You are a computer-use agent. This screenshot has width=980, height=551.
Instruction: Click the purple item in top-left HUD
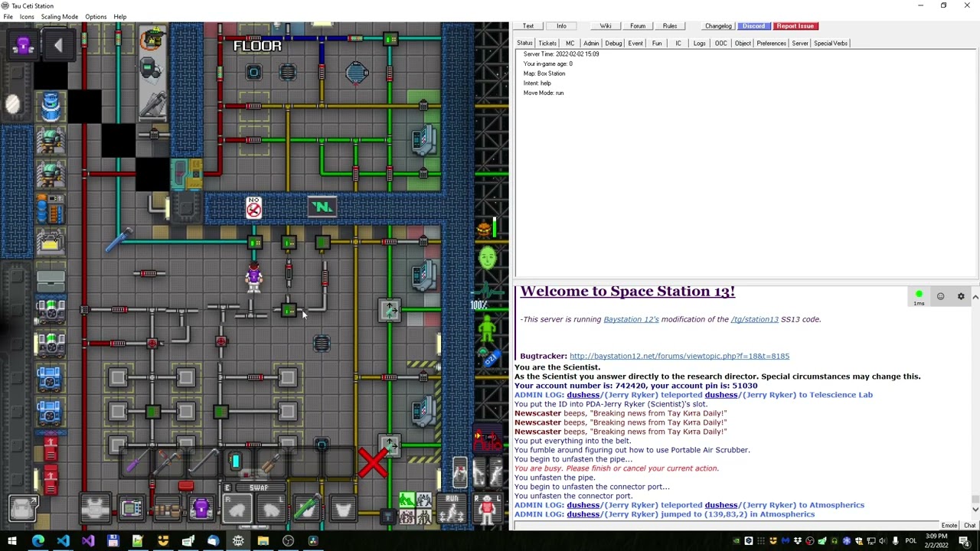point(23,46)
